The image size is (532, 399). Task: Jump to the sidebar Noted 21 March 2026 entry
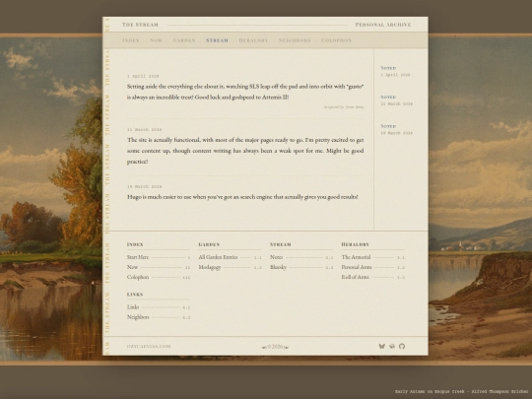[x=397, y=100]
